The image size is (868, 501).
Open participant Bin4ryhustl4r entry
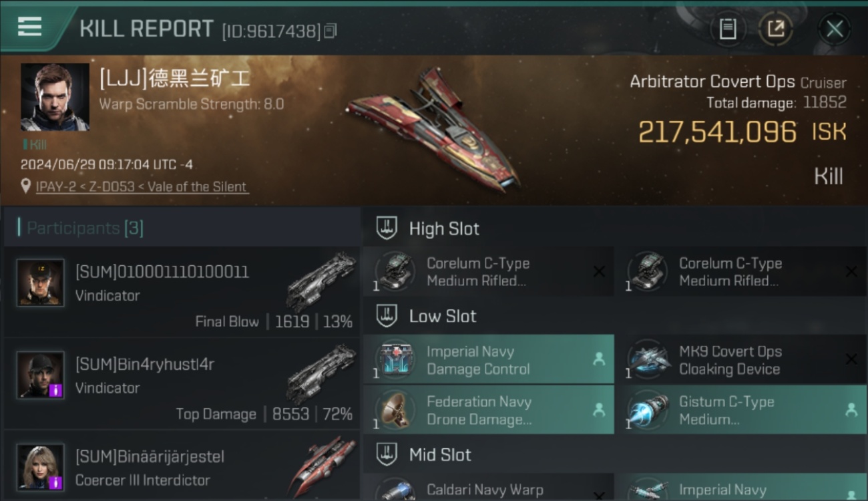click(x=182, y=383)
